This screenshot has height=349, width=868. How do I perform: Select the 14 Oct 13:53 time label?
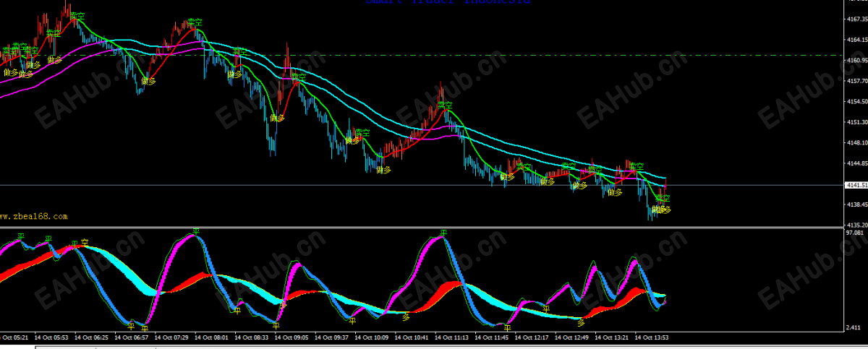click(x=650, y=337)
